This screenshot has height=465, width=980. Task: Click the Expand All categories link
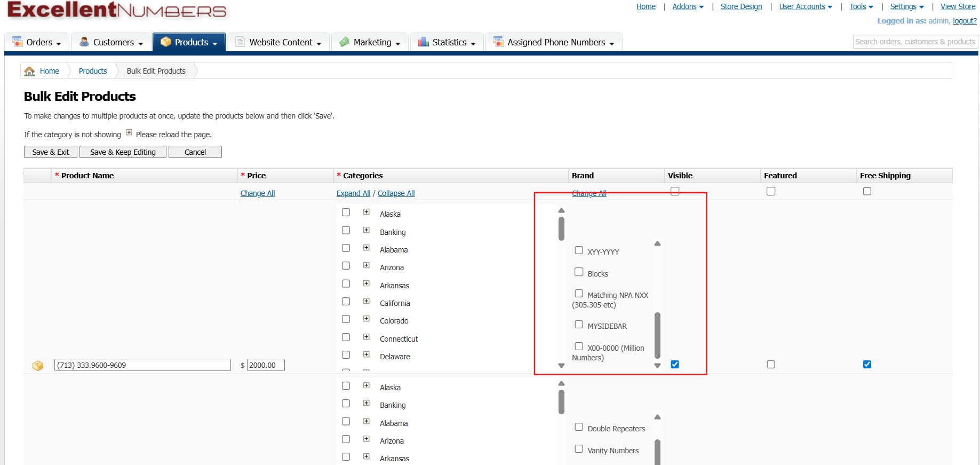tap(353, 193)
